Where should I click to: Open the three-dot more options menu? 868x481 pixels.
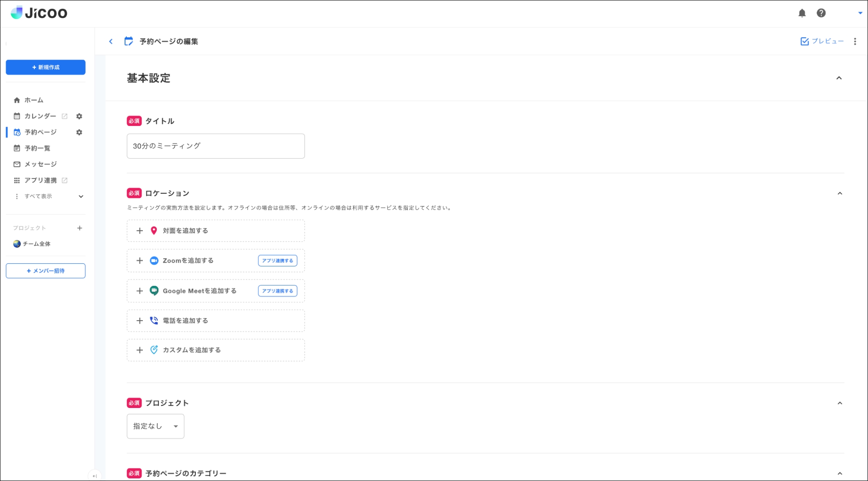(855, 41)
